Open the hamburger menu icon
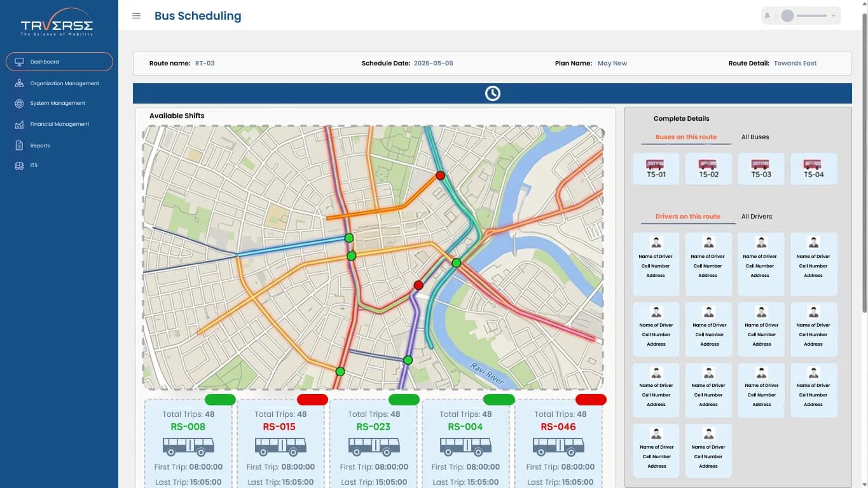 click(136, 16)
